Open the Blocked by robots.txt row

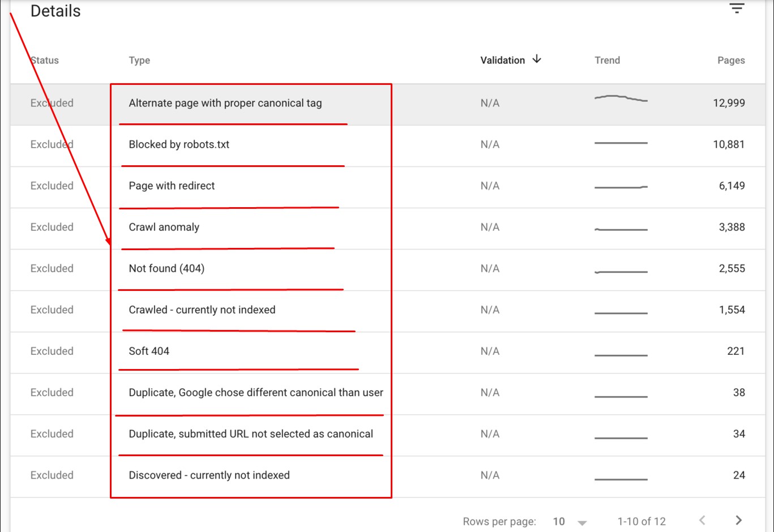[x=179, y=144]
